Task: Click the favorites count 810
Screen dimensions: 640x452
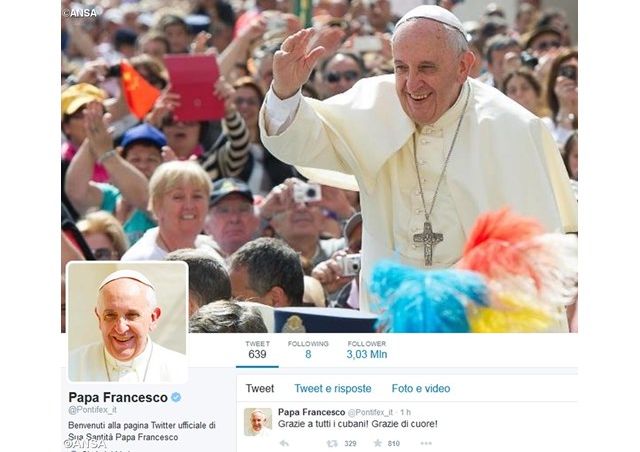Action: (x=393, y=443)
